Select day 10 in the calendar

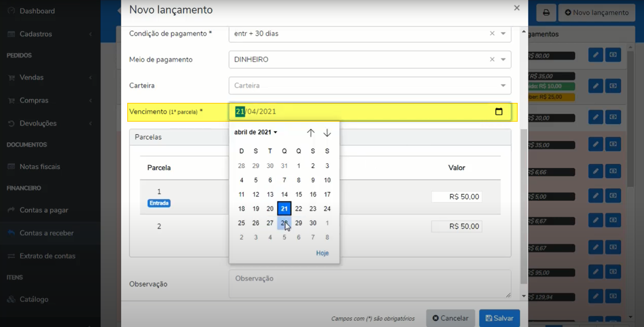click(x=327, y=180)
